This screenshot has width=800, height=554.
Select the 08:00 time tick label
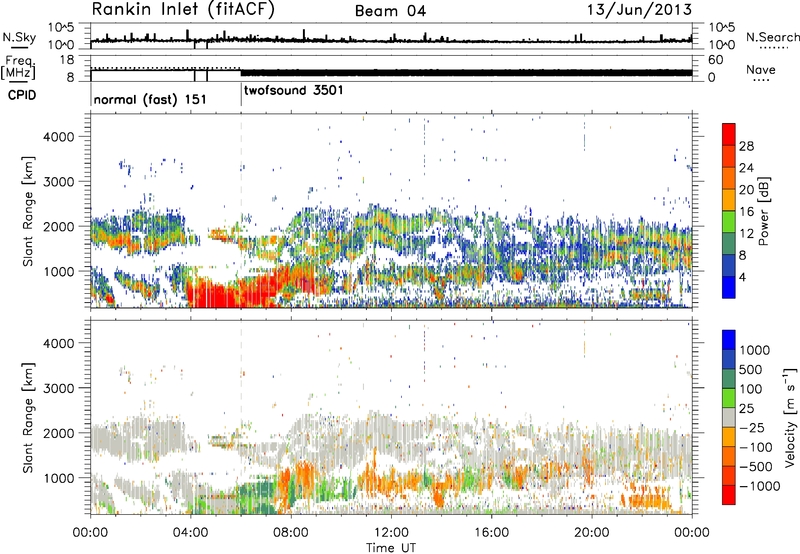click(291, 533)
